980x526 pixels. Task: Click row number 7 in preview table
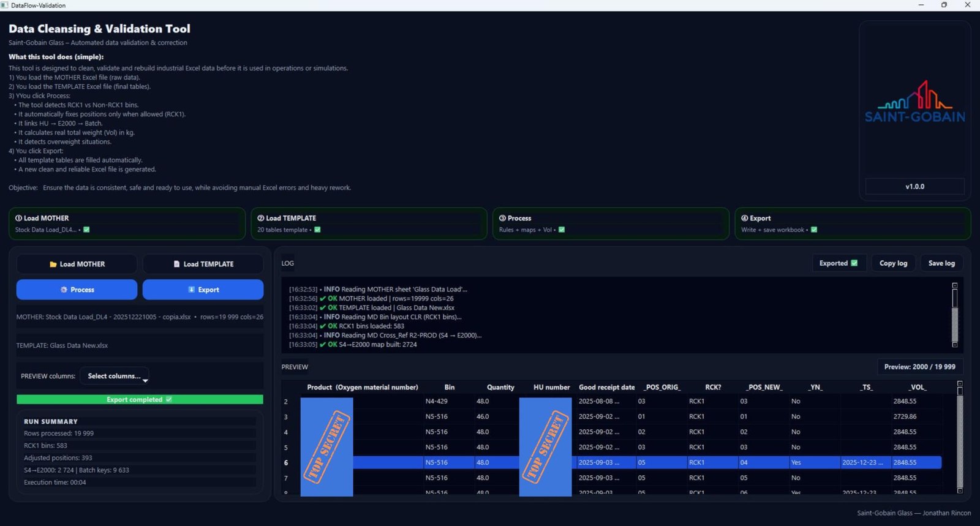(x=286, y=478)
